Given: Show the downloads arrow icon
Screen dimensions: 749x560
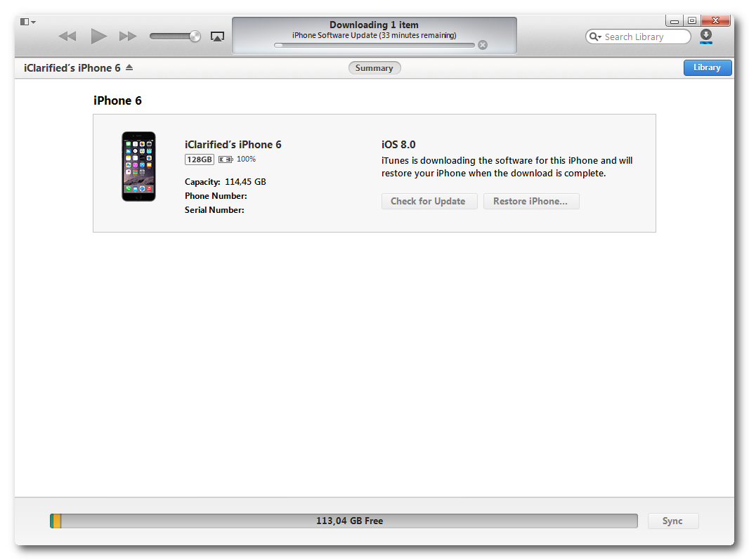Looking at the screenshot, I should point(706,36).
